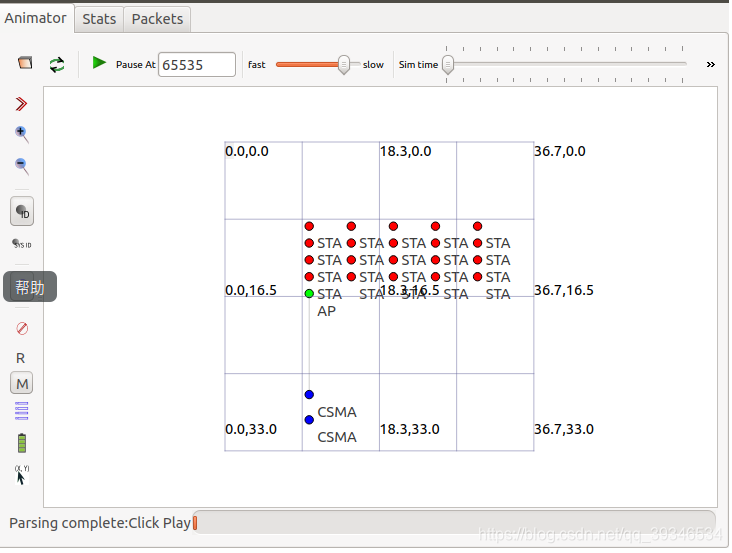Click the 36.7,0.0 grid label

[x=560, y=151]
